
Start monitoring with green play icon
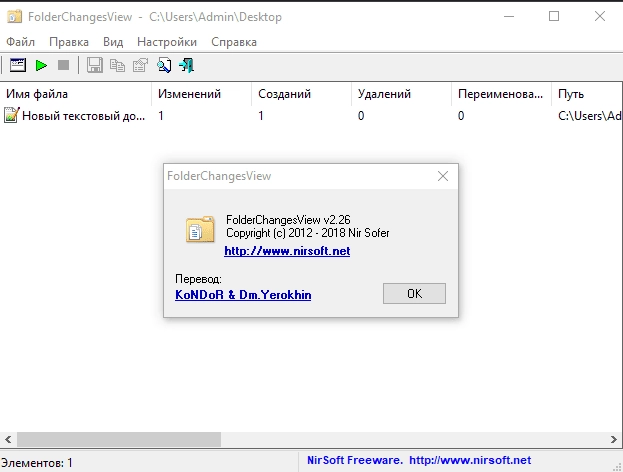(x=41, y=65)
